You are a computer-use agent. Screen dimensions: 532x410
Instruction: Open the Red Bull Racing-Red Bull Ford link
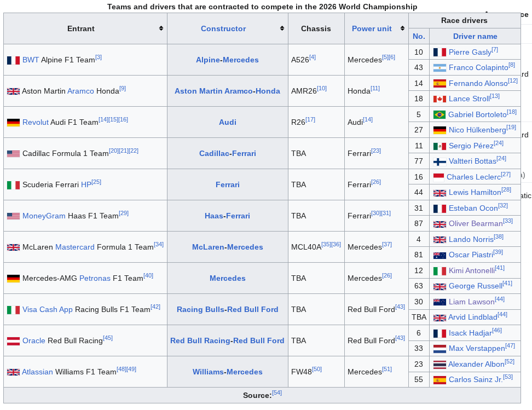pos(227,341)
